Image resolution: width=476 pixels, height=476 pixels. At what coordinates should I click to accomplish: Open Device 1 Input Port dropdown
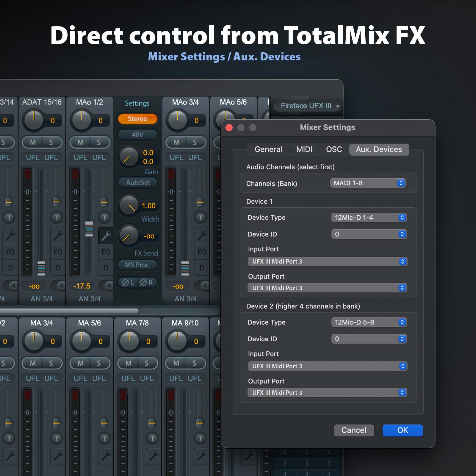point(328,262)
